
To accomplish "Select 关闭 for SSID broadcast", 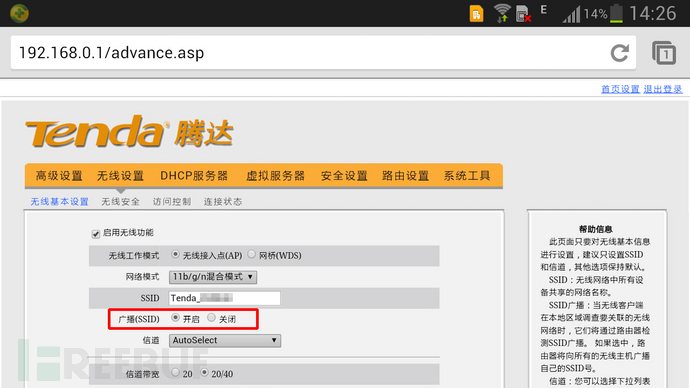I will point(211,318).
